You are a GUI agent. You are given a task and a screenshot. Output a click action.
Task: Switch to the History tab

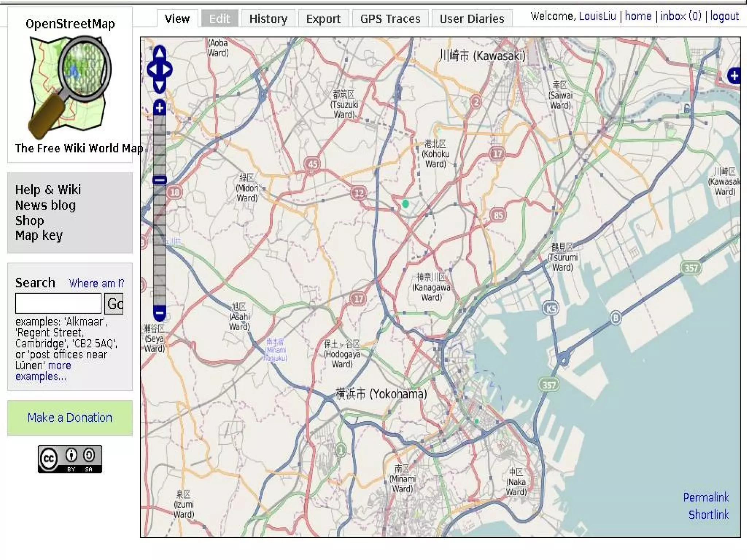click(x=268, y=19)
